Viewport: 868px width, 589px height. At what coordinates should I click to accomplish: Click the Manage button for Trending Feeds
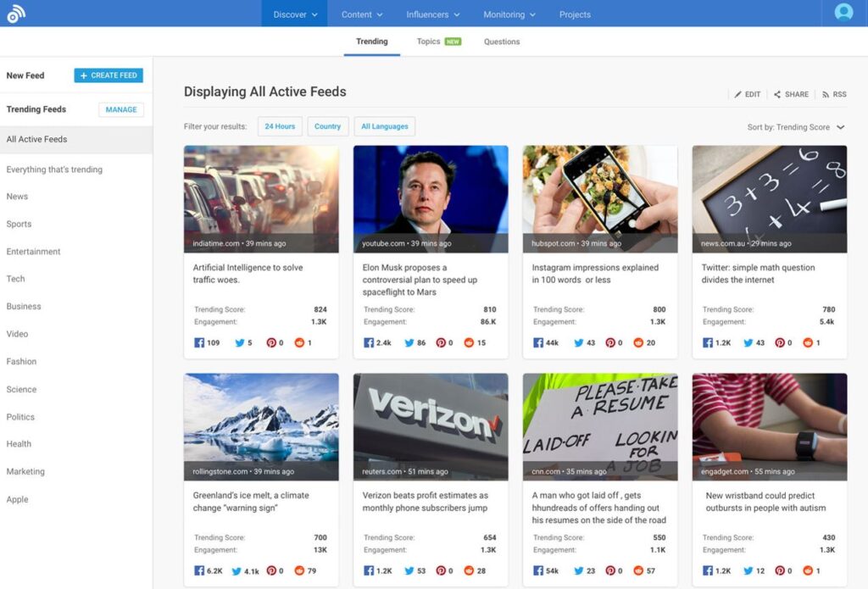[120, 109]
